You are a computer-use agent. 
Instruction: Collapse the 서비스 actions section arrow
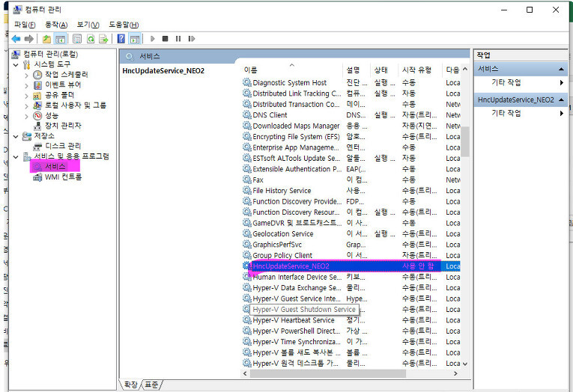coord(561,69)
